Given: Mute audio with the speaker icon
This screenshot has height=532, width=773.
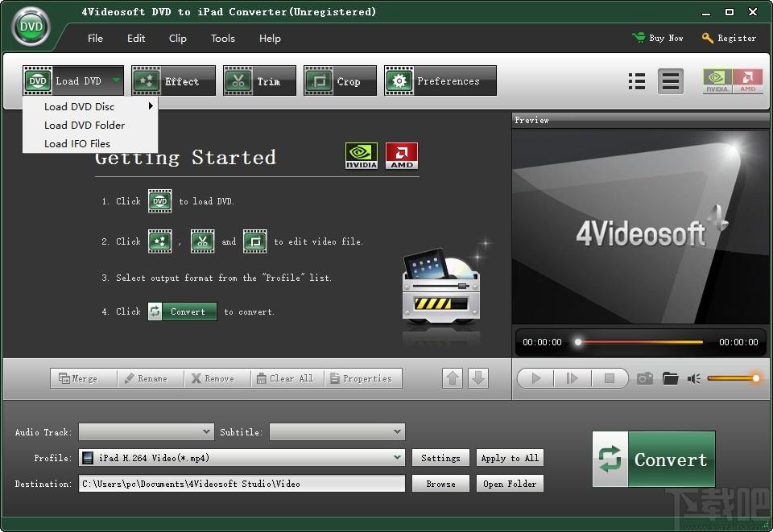Looking at the screenshot, I should 693,378.
